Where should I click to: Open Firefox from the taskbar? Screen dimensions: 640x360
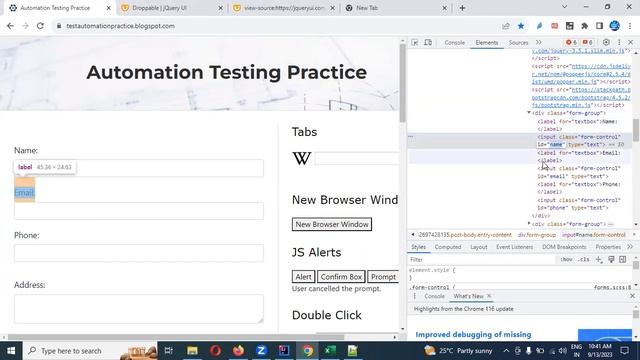coord(238,351)
